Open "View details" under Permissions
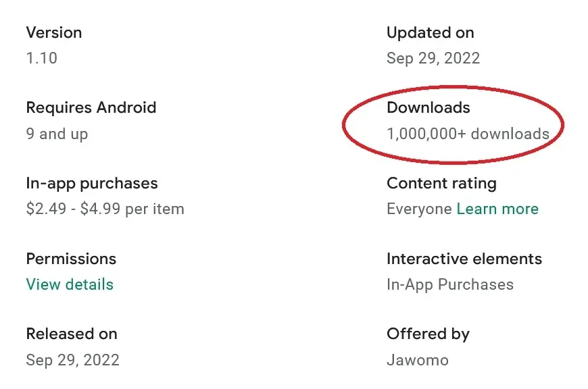 click(x=70, y=284)
